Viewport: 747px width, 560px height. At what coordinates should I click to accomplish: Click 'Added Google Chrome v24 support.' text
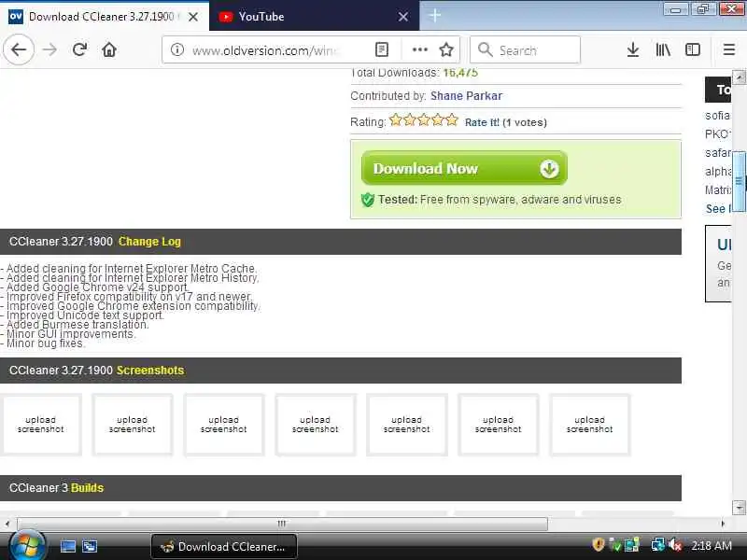pos(98,287)
